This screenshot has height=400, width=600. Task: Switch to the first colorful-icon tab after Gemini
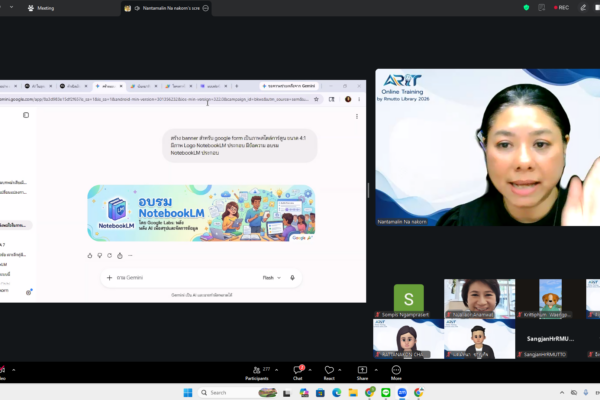pyautogui.click(x=143, y=86)
